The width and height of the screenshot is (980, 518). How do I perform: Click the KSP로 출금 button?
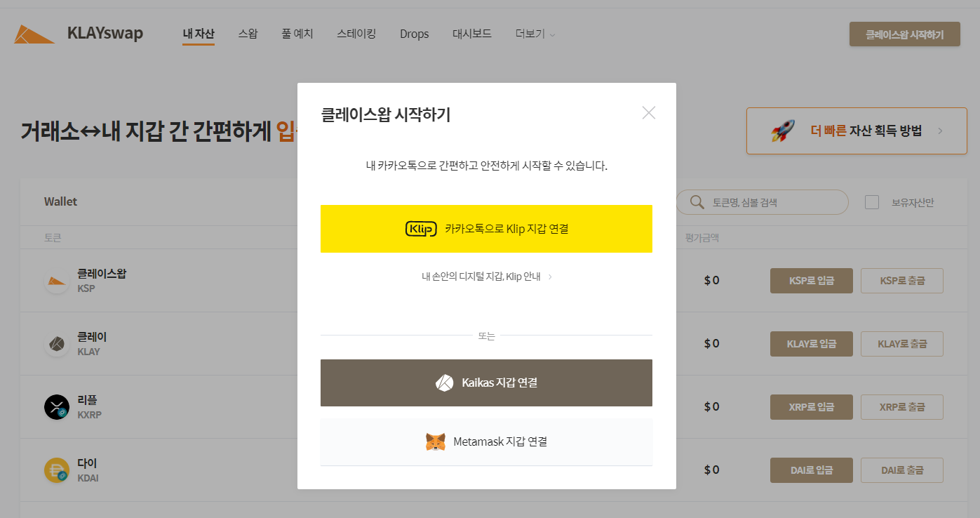pos(902,281)
